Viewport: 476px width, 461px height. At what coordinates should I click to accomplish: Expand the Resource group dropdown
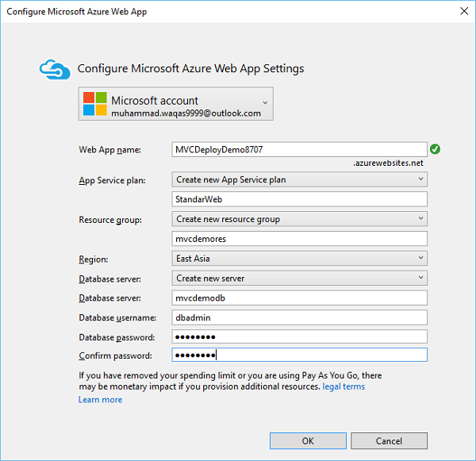click(x=299, y=219)
